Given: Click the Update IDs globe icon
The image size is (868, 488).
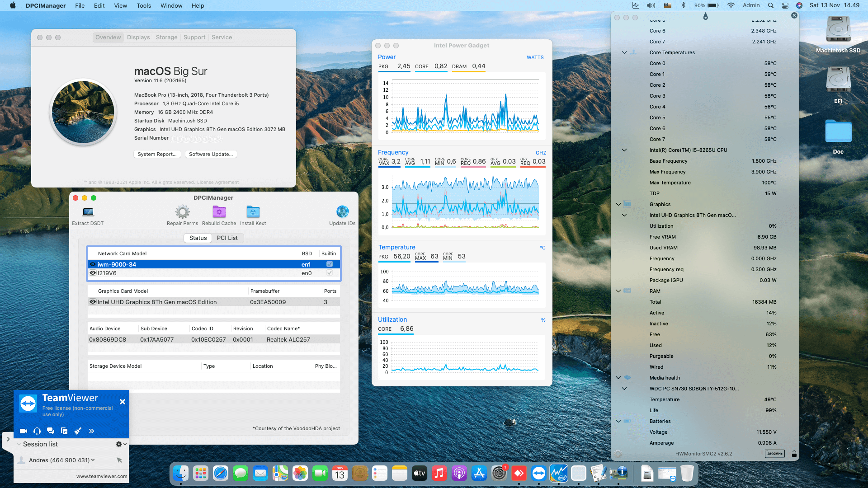Looking at the screenshot, I should [342, 211].
